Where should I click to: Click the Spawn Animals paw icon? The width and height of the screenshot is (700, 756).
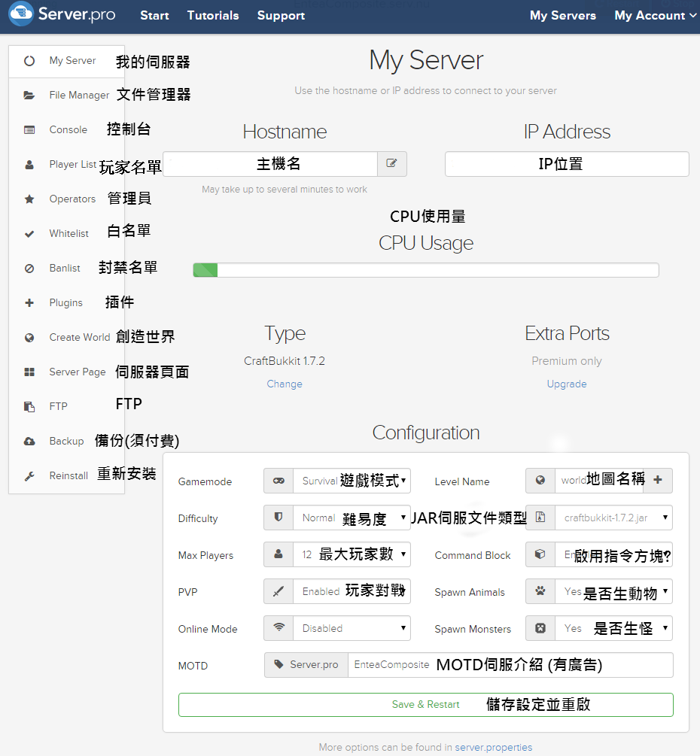pos(540,591)
